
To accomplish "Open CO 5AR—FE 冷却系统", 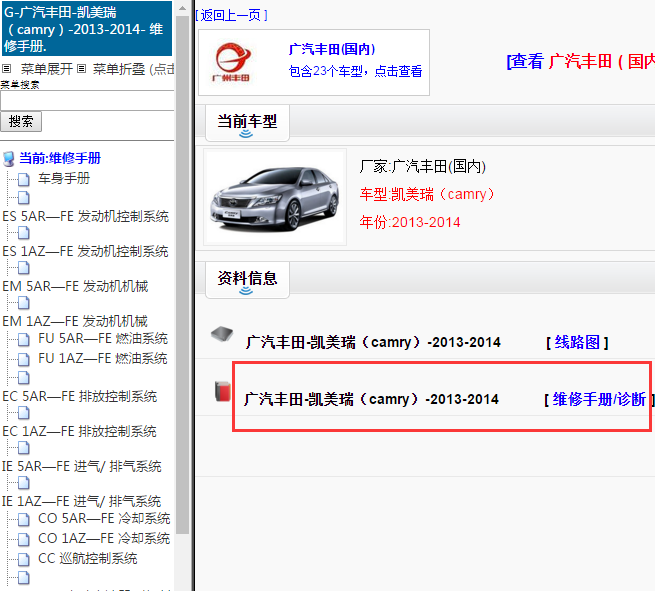I will pyautogui.click(x=104, y=518).
